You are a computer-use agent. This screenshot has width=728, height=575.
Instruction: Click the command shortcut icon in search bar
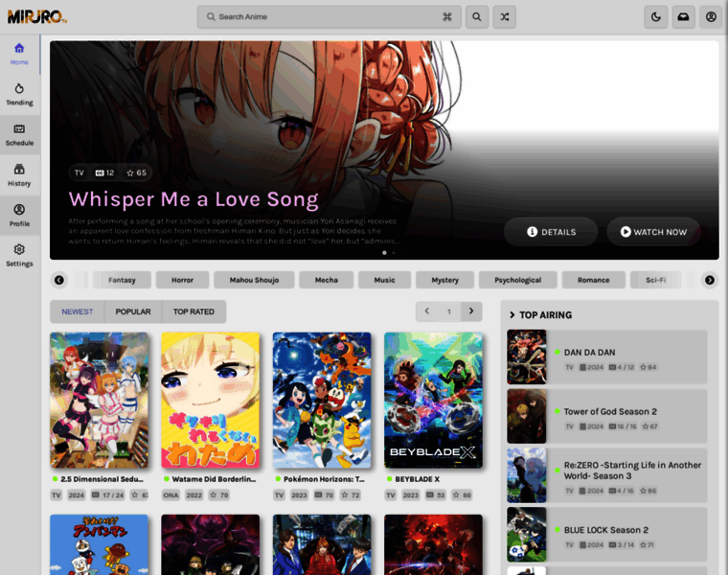click(x=447, y=17)
